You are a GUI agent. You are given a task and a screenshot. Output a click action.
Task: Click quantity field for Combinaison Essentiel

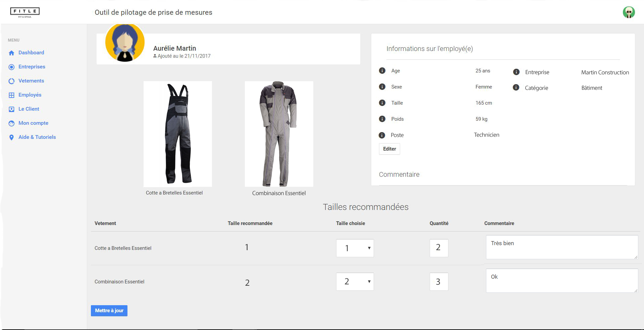point(439,282)
